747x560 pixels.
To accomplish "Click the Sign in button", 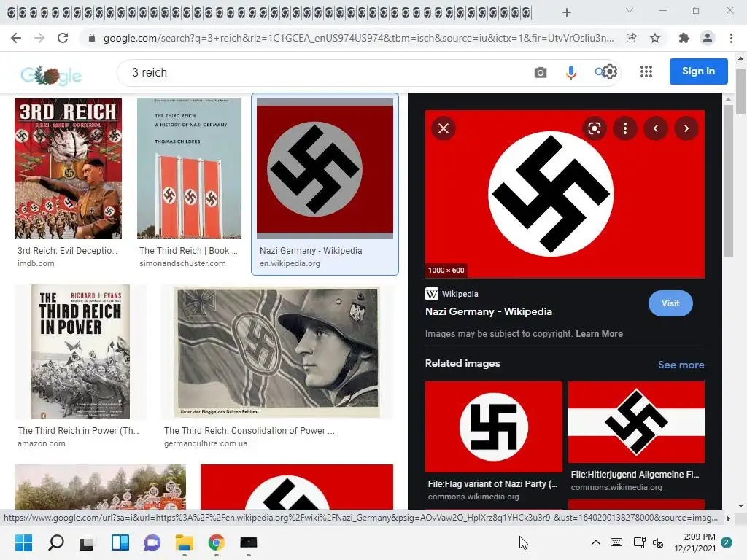I will (698, 71).
